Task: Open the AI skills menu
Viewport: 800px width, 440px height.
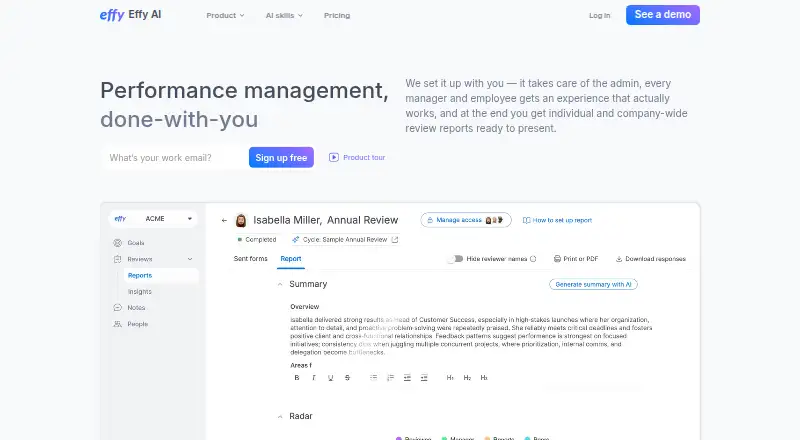Action: point(284,15)
